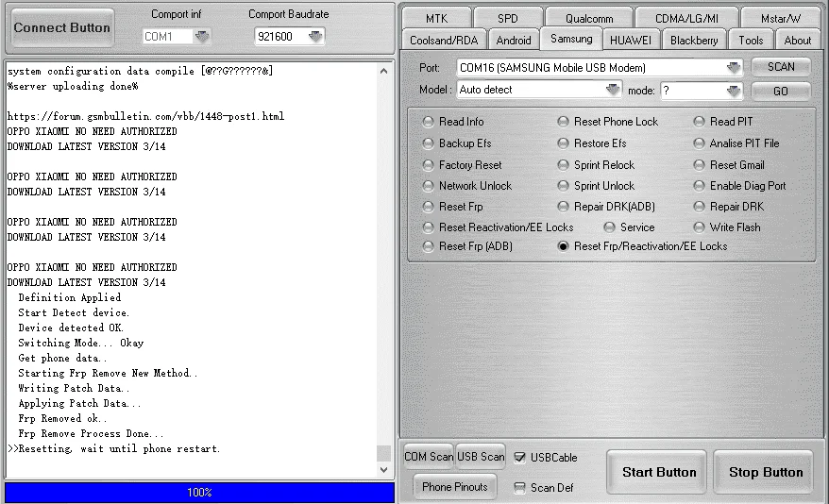Image resolution: width=829 pixels, height=504 pixels.
Task: Select the Repair DRK option
Action: coord(729,207)
